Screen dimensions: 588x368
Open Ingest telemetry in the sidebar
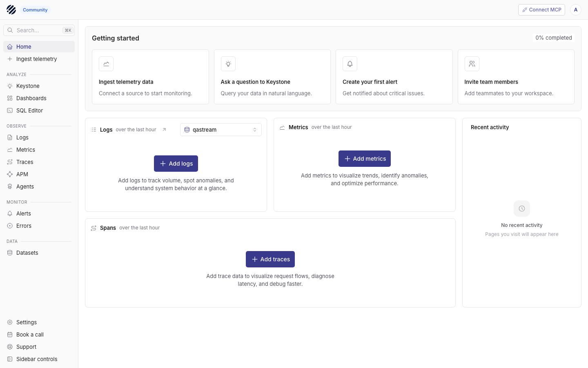click(39, 59)
